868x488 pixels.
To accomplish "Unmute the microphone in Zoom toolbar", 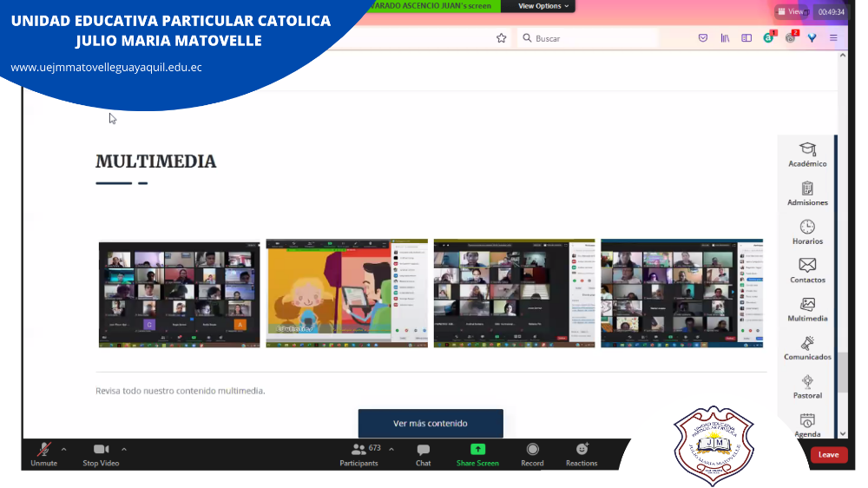I will 43,455.
